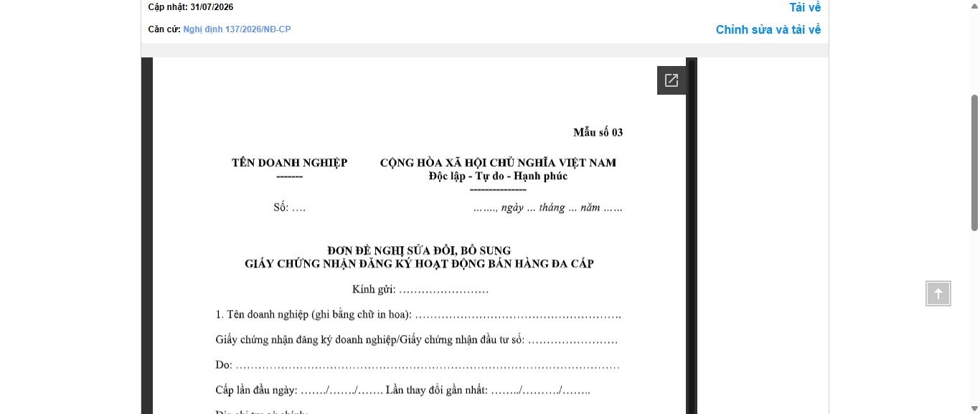Open the Chỉnh sửa và tải về link
This screenshot has height=414, width=980.
pos(768,29)
